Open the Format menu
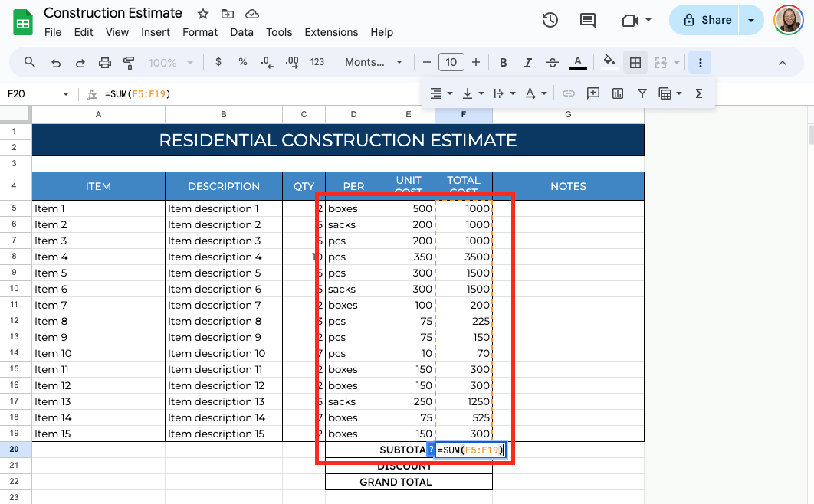The width and height of the screenshot is (814, 504). pyautogui.click(x=200, y=32)
